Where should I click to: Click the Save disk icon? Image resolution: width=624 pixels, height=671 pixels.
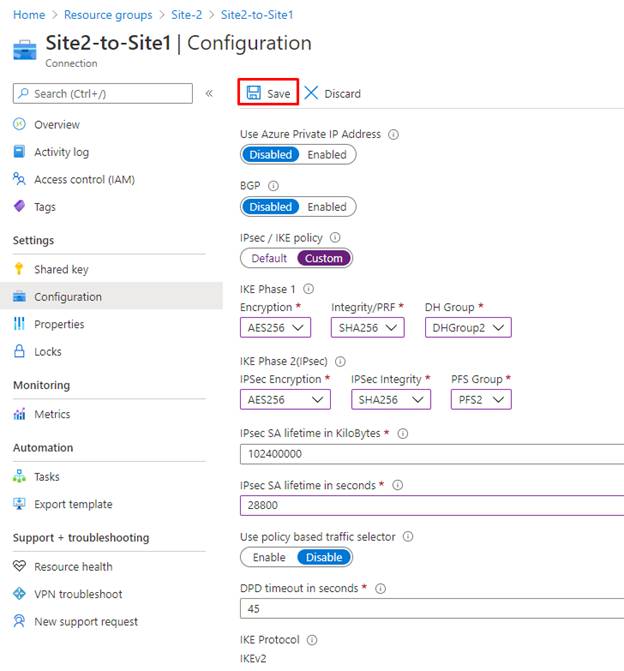click(x=254, y=92)
